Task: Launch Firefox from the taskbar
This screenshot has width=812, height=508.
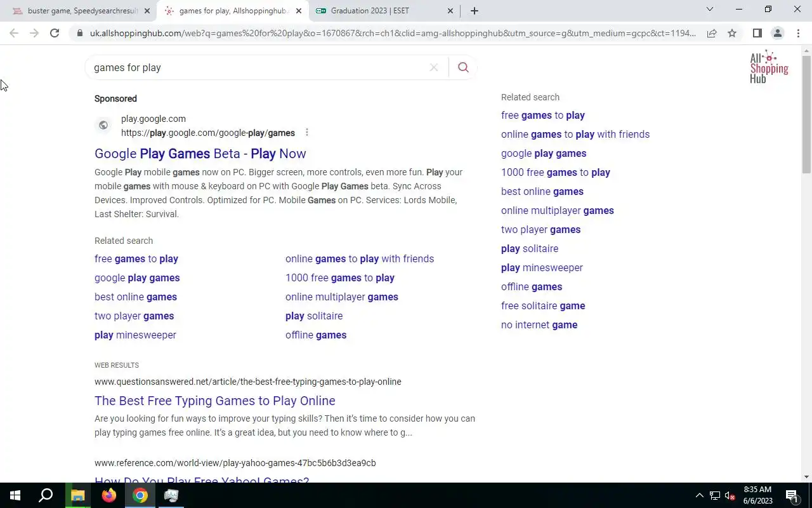Action: [109, 495]
